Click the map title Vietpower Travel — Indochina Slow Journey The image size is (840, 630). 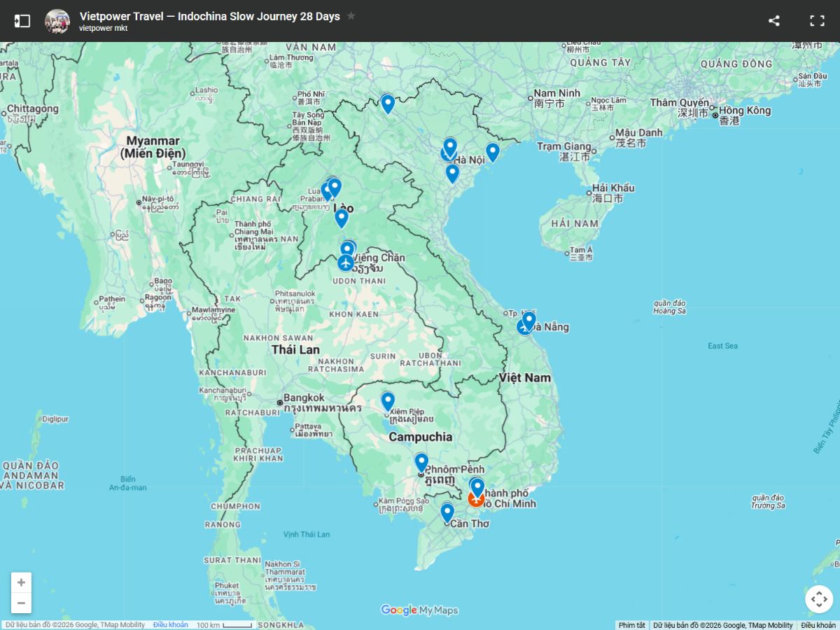pyautogui.click(x=210, y=16)
